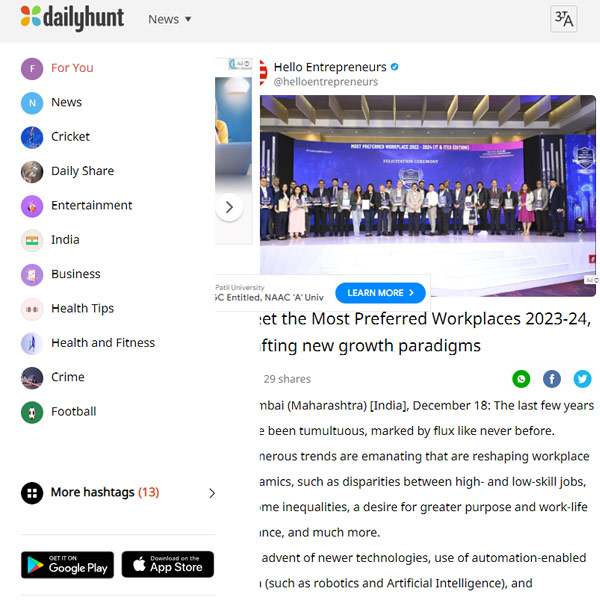Screen dimensions: 600x600
Task: Share article on Twitter icon
Action: tap(582, 379)
